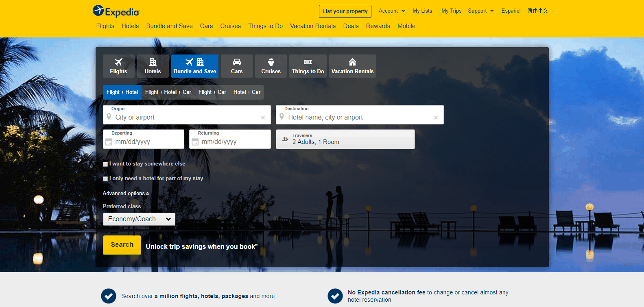The image size is (644, 307).
Task: Open the Support dropdown
Action: (481, 11)
